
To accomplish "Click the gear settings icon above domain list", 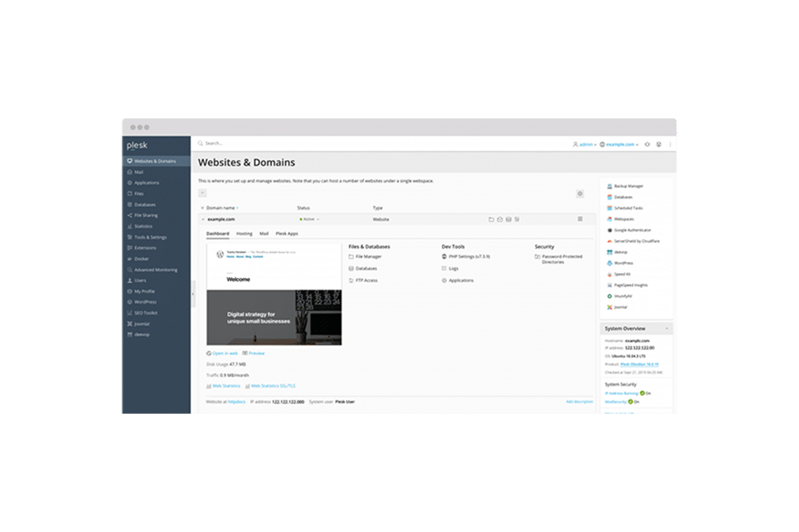I will [x=580, y=193].
